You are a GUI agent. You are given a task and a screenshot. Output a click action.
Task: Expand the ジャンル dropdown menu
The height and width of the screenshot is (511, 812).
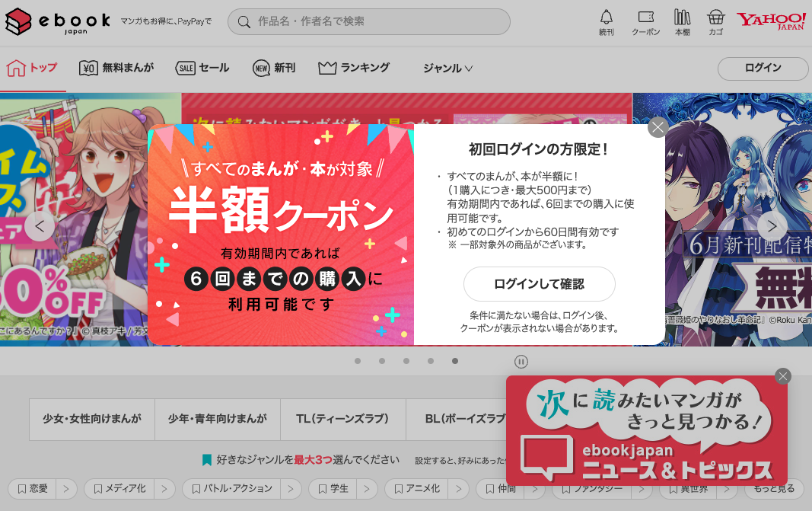pyautogui.click(x=447, y=69)
